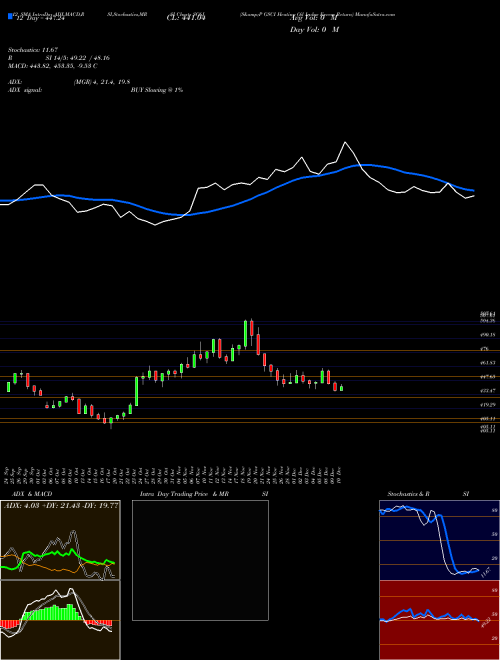This screenshot has width=500, height=660.
Task: Click the RSI 14/3: 49.22 / 48.16 text
Action: point(75,58)
